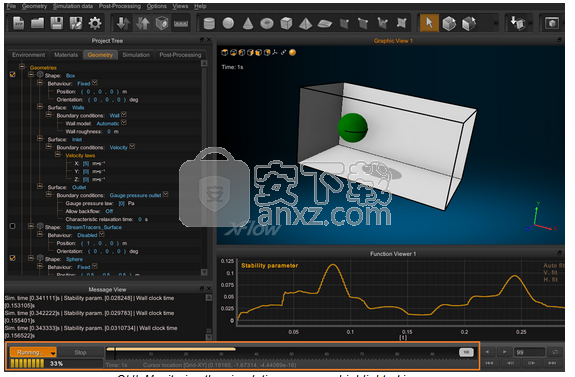575x377 pixels.
Task: Click the frame number field showing 99
Action: 529,352
